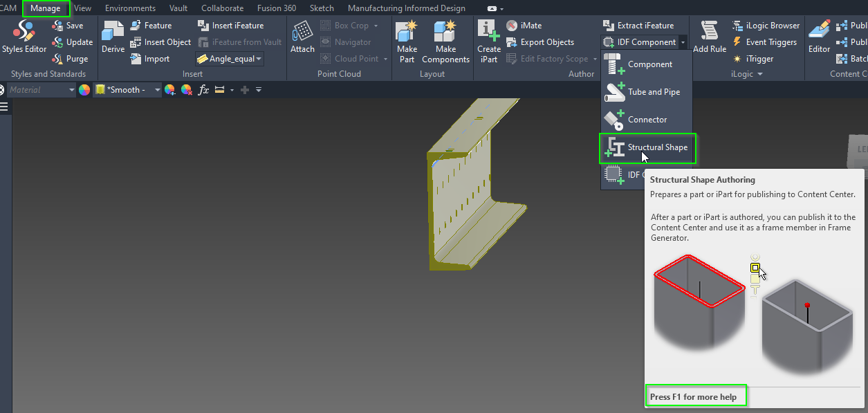Click the adjust appearance icon
This screenshot has width=868, height=413.
click(169, 90)
